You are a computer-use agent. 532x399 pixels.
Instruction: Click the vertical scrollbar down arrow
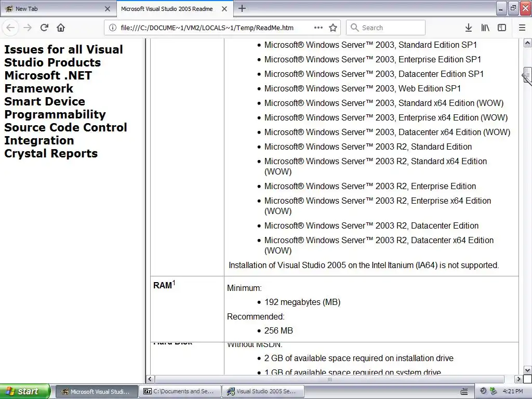tap(527, 370)
